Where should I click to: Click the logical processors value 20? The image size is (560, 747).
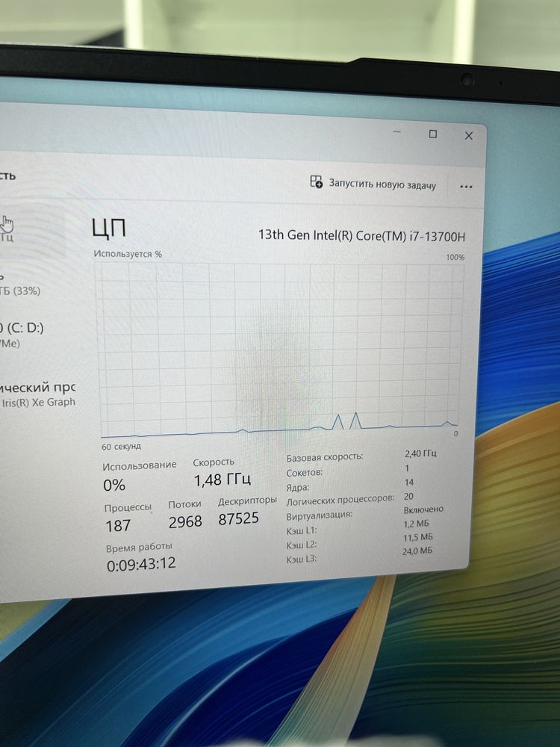(408, 497)
